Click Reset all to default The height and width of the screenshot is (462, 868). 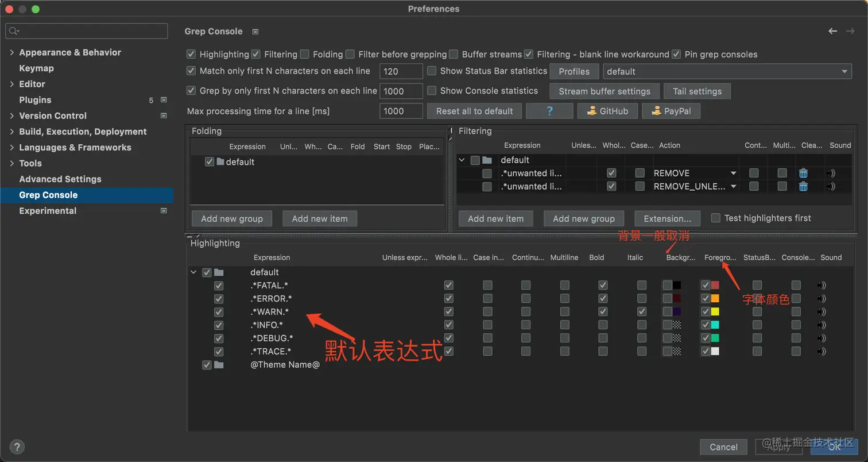[x=474, y=111]
